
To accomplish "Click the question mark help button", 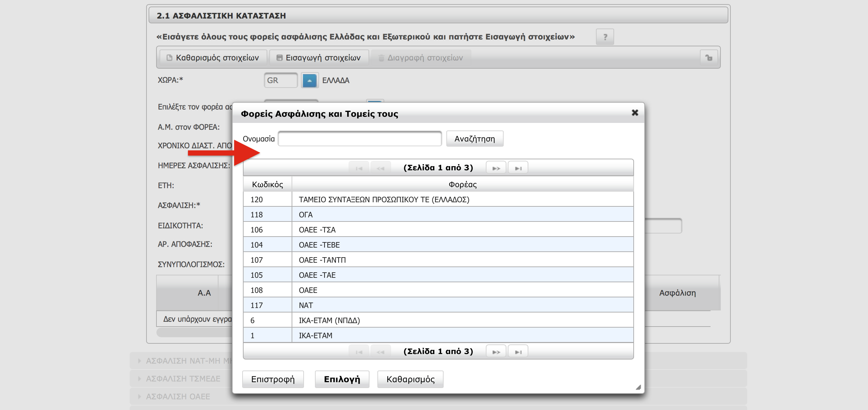I will pyautogui.click(x=605, y=37).
